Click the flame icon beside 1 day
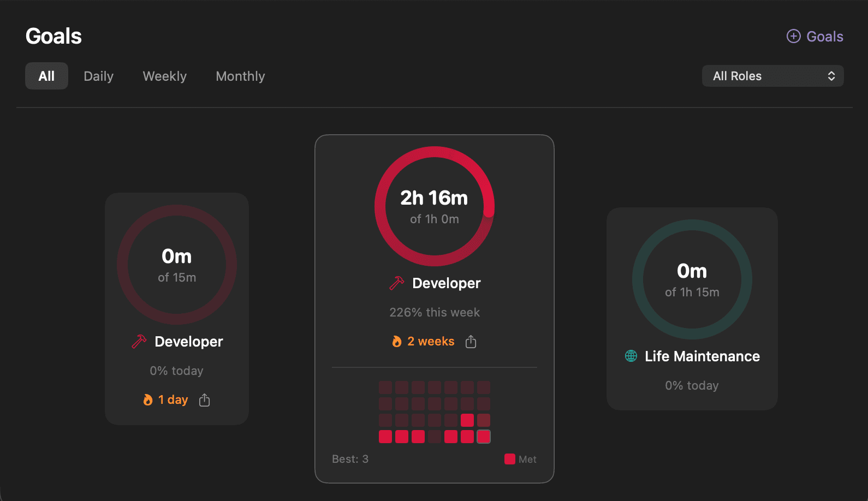The height and width of the screenshot is (501, 868). (x=148, y=400)
